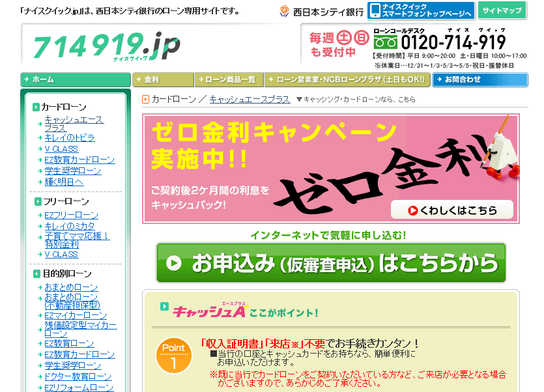Open the サイトマップ button
Image resolution: width=544 pixels, height=392 pixels.
502,10
